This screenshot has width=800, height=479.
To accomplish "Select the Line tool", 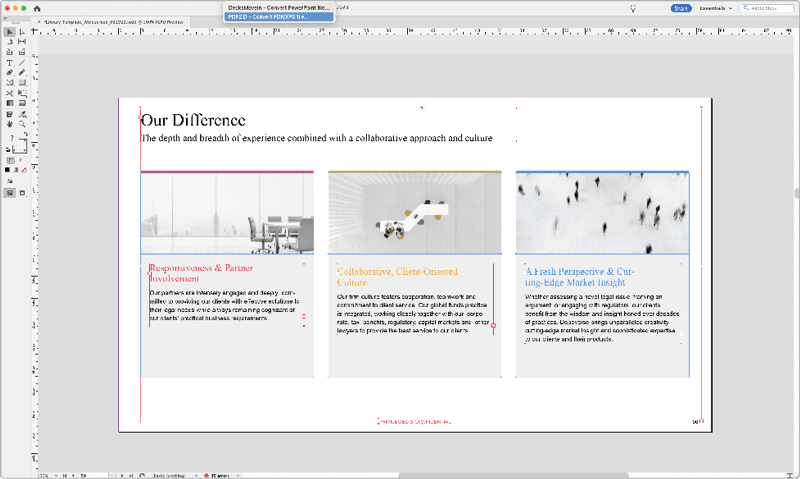I will point(22,63).
